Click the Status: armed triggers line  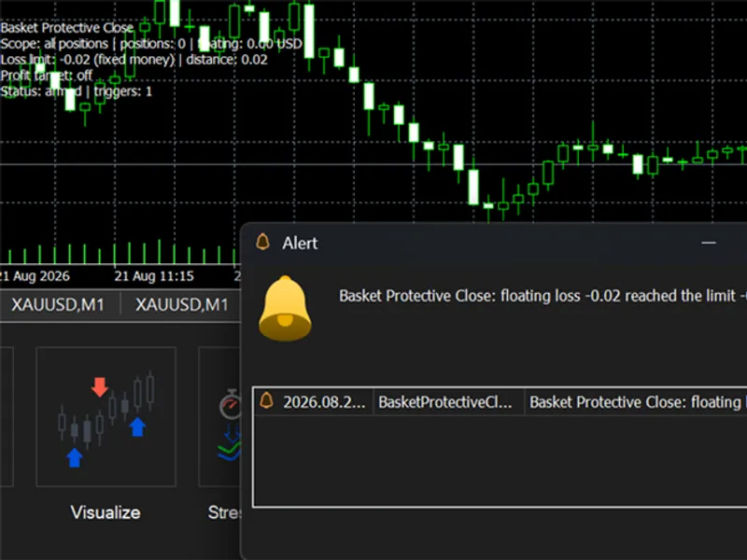pos(77,91)
